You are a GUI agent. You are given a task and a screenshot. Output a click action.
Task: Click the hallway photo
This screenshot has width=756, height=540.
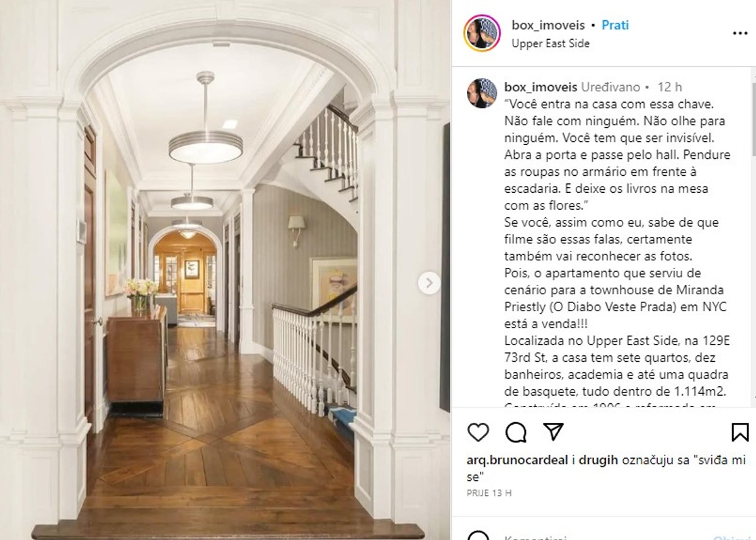[225, 270]
